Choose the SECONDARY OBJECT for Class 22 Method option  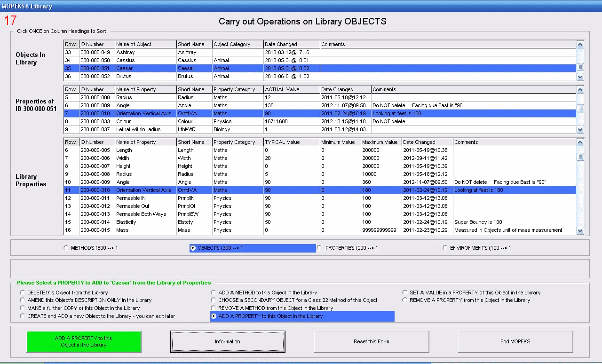[214, 300]
